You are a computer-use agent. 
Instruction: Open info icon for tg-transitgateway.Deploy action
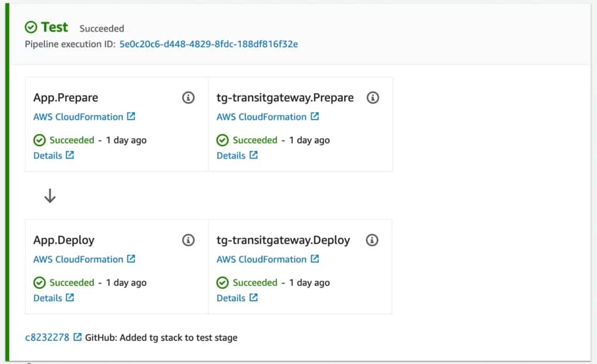tap(372, 240)
